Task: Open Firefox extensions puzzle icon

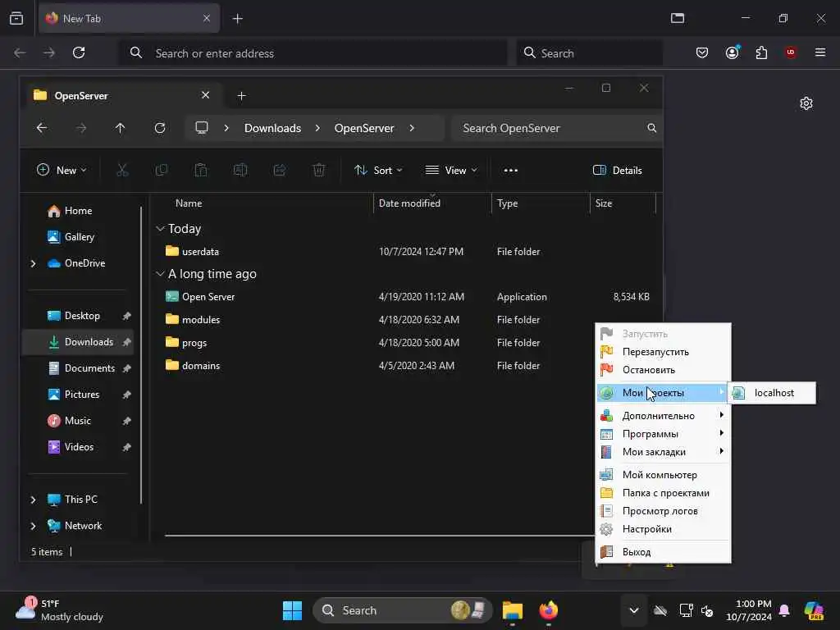Action: click(761, 52)
